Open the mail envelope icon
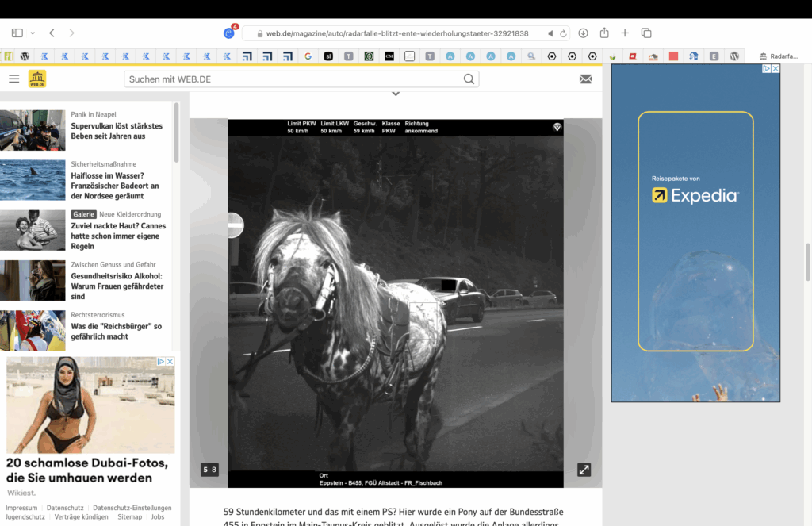This screenshot has height=526, width=812. pyautogui.click(x=585, y=79)
